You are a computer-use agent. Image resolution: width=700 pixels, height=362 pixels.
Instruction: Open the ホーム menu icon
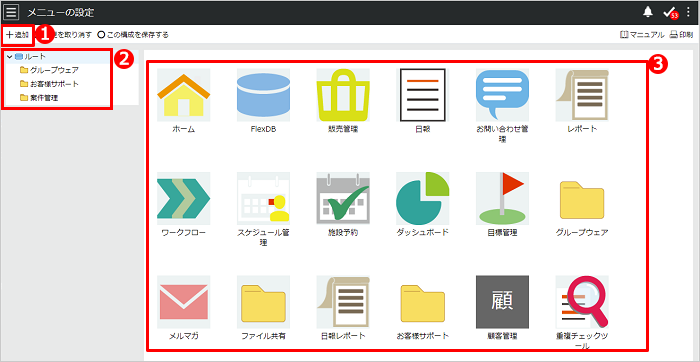tap(183, 95)
